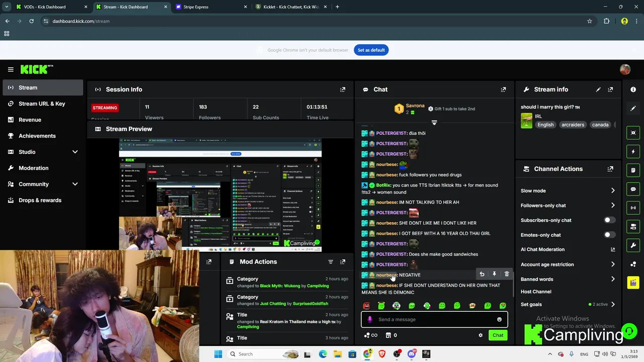Click Set as default button
This screenshot has height=362, width=644.
371,50
